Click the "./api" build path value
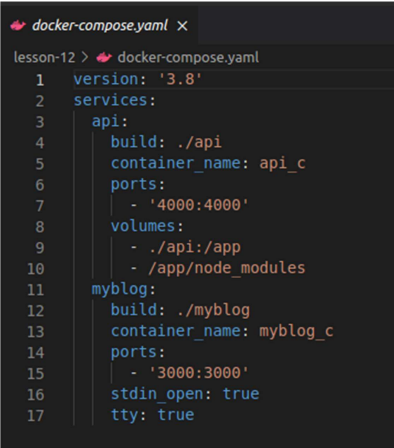 click(199, 142)
